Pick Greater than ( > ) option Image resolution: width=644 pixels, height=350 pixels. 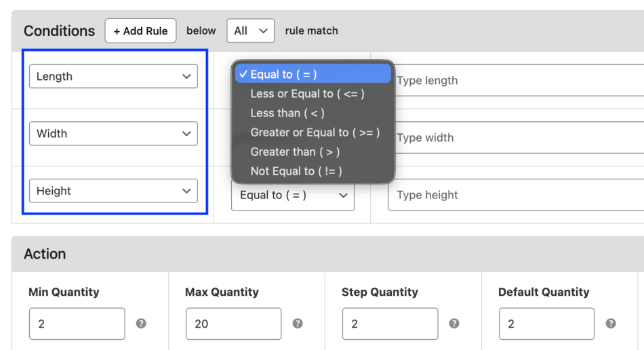(x=313, y=152)
